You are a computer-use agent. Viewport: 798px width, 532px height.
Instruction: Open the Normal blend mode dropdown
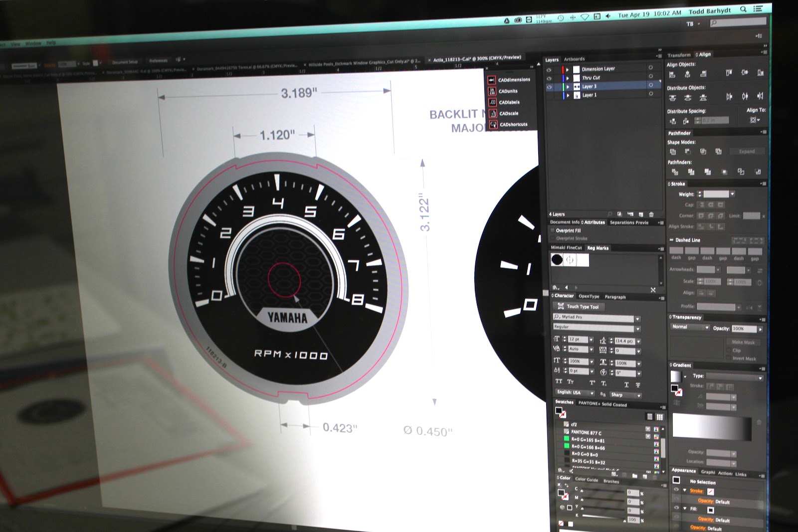707,328
